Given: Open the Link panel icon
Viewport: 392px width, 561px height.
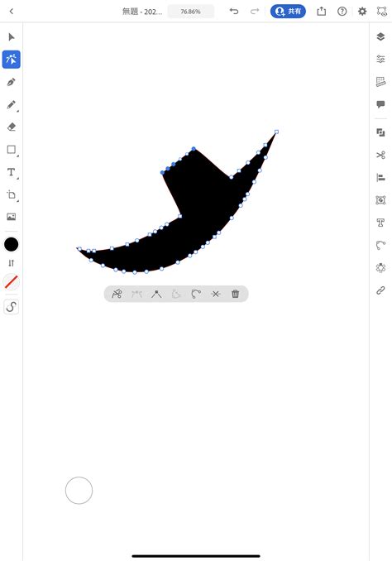Looking at the screenshot, I should (x=380, y=290).
